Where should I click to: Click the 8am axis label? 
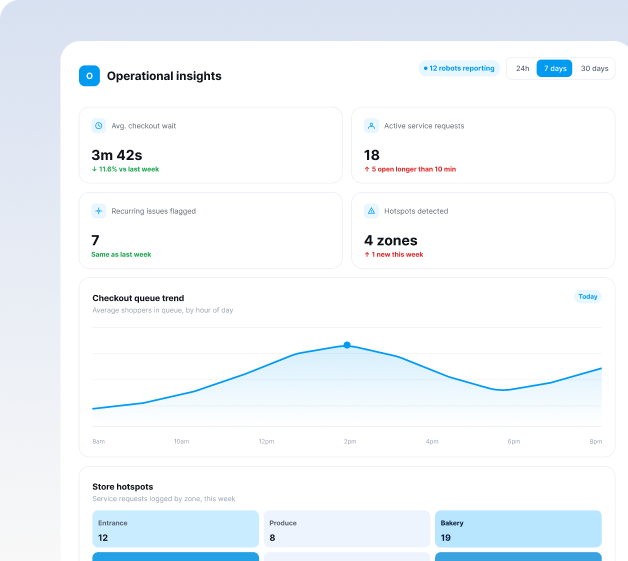pyautogui.click(x=99, y=441)
